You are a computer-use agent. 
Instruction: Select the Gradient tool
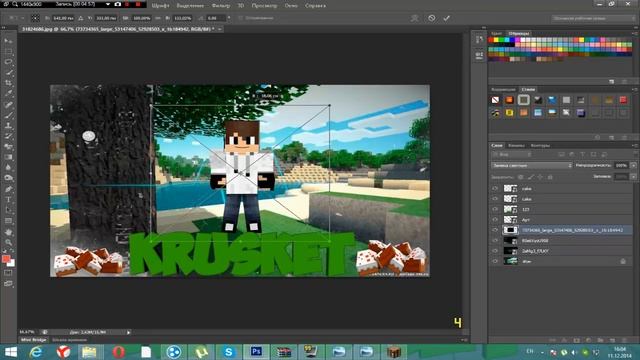(x=8, y=157)
